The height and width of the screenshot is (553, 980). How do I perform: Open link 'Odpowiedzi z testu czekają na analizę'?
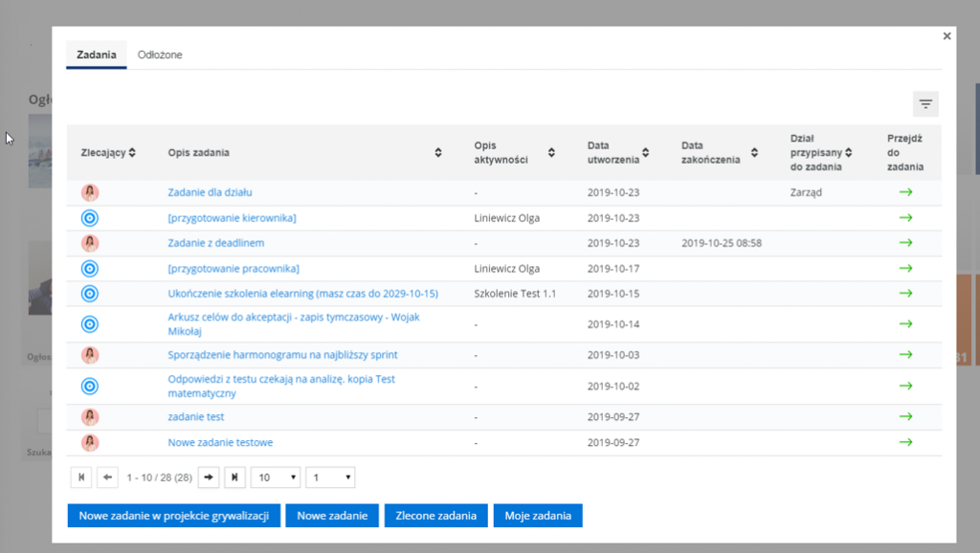281,387
